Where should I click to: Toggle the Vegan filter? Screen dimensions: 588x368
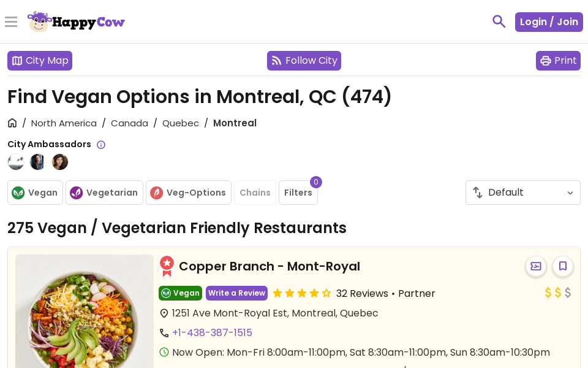click(35, 193)
